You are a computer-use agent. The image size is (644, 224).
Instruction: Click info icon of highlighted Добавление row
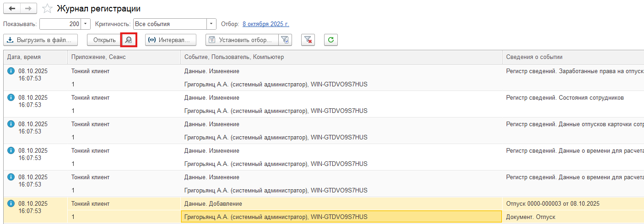11,204
